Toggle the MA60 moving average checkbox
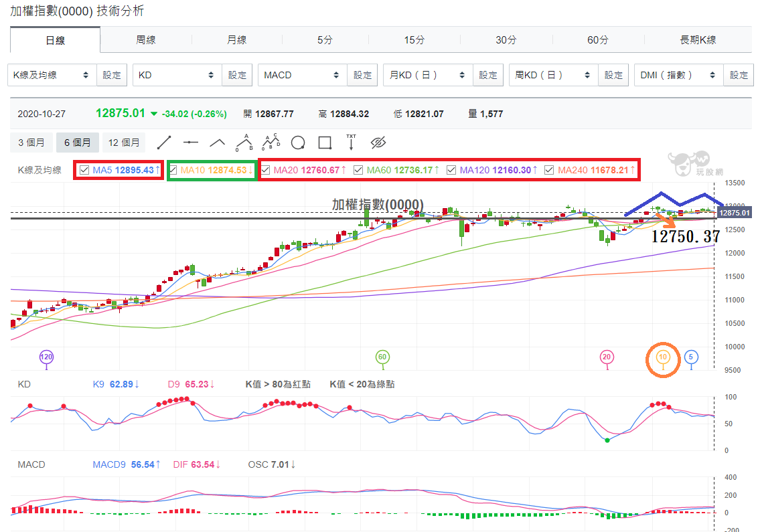 [x=358, y=170]
